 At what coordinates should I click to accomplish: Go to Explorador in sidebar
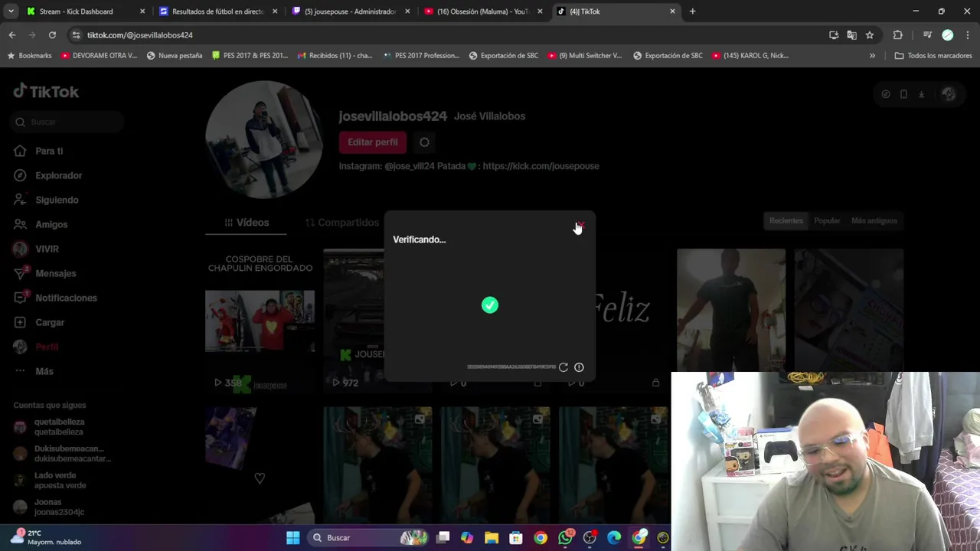click(x=58, y=175)
